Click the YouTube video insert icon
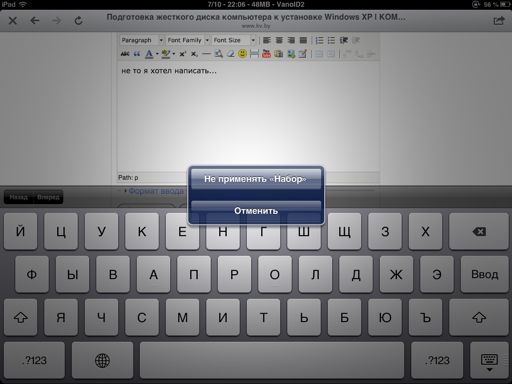This screenshot has height=384, width=512. click(x=266, y=53)
